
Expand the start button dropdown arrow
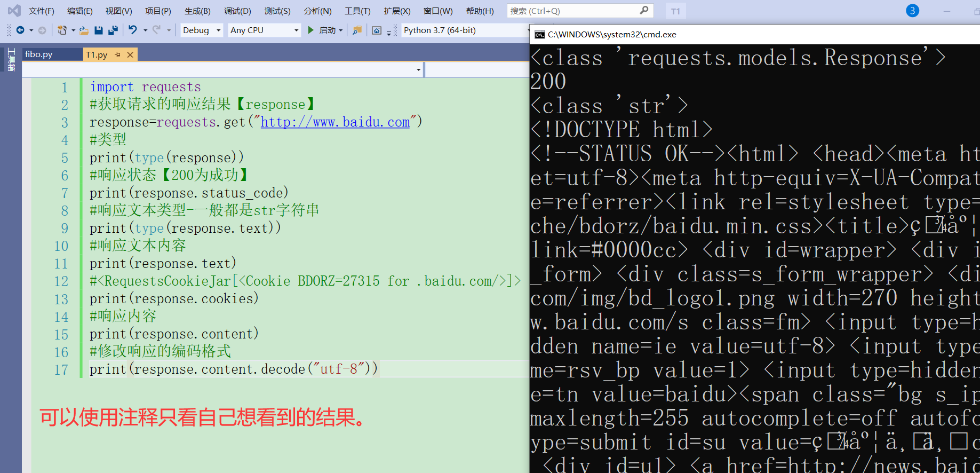341,30
